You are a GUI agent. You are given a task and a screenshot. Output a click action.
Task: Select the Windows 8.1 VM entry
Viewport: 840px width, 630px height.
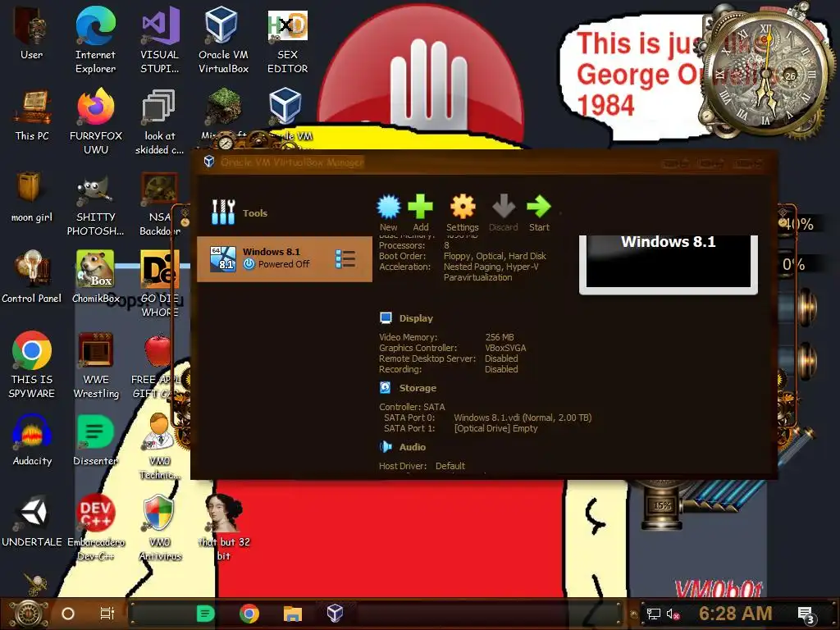pyautogui.click(x=285, y=258)
